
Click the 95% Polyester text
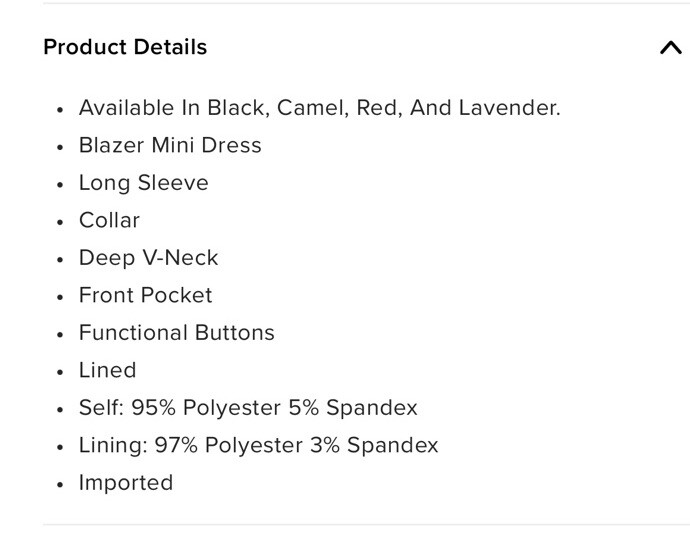(206, 407)
